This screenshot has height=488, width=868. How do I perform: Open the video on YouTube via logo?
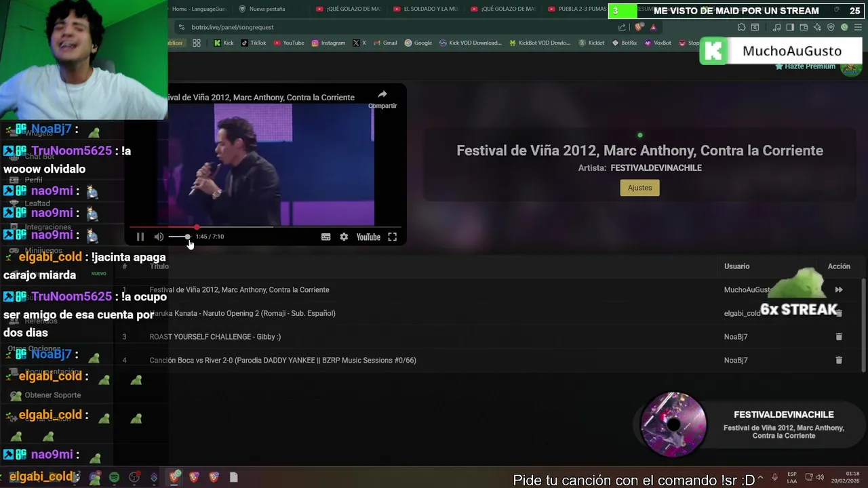click(368, 237)
